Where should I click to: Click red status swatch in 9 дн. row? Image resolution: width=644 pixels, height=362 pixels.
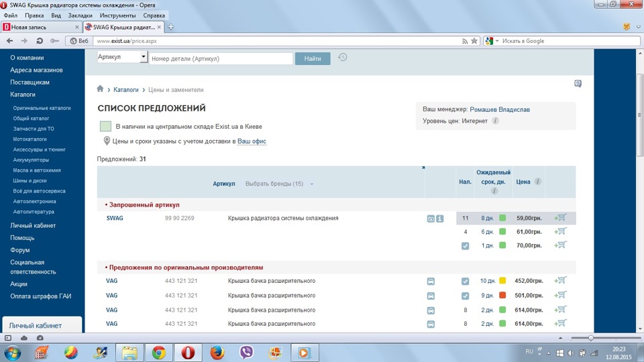[x=502, y=295]
